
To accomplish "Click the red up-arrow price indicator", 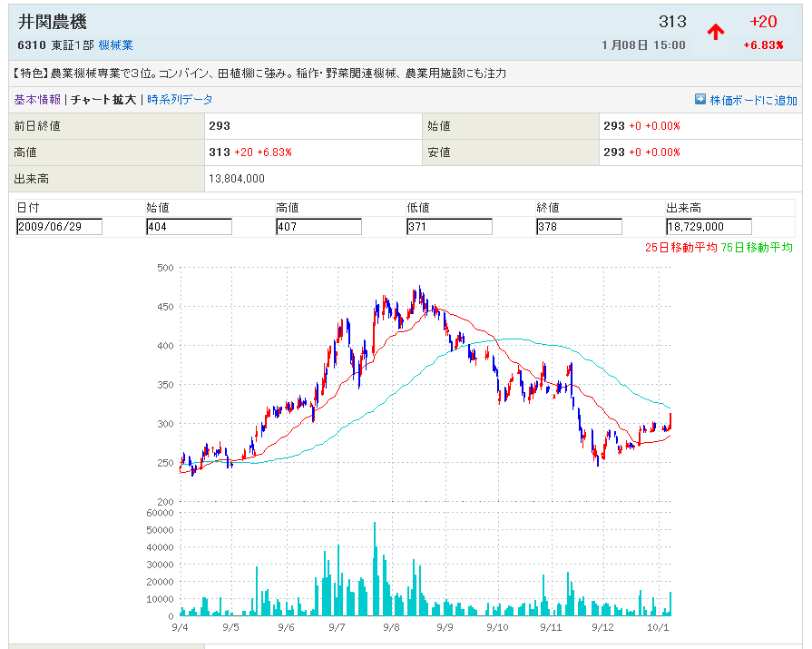I will [x=716, y=32].
